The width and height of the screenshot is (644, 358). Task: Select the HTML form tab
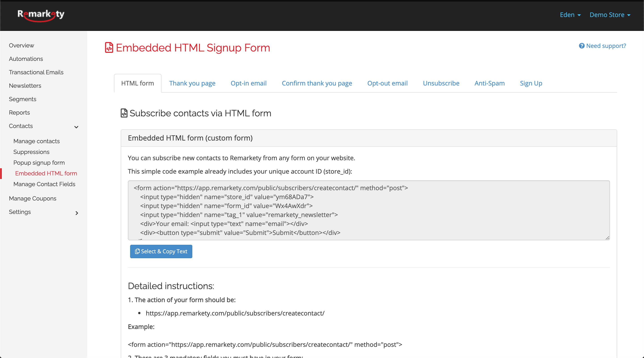tap(138, 83)
